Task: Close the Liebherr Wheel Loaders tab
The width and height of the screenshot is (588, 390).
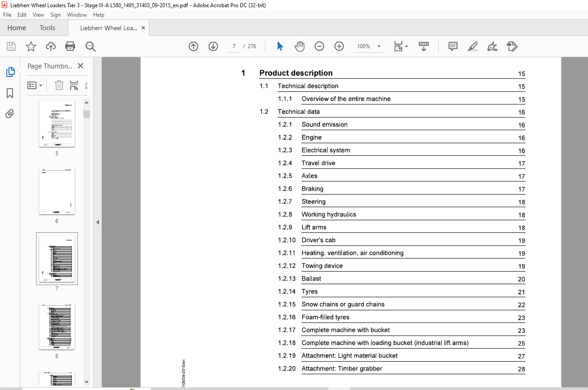Action: click(x=143, y=28)
